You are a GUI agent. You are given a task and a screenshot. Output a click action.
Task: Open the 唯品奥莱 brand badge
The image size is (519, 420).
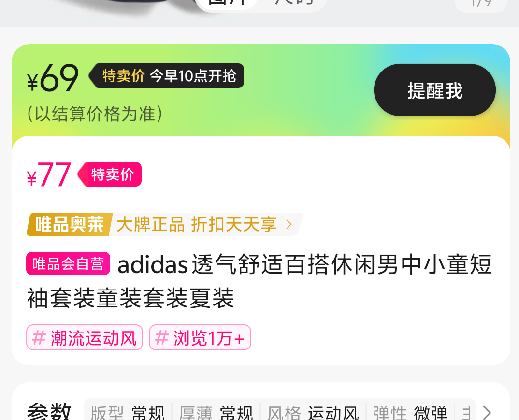click(x=70, y=224)
